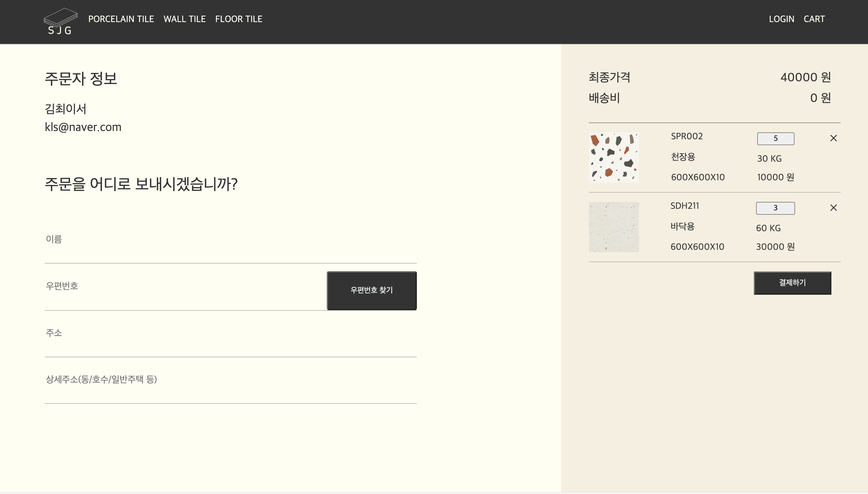Select the 30000 원 item price
Screen dimensions: 868x494
point(775,247)
